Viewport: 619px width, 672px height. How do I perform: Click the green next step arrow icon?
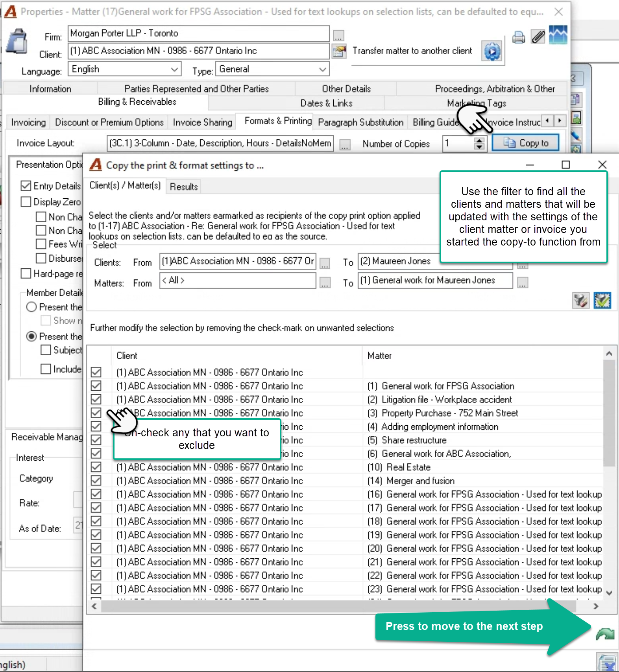605,634
